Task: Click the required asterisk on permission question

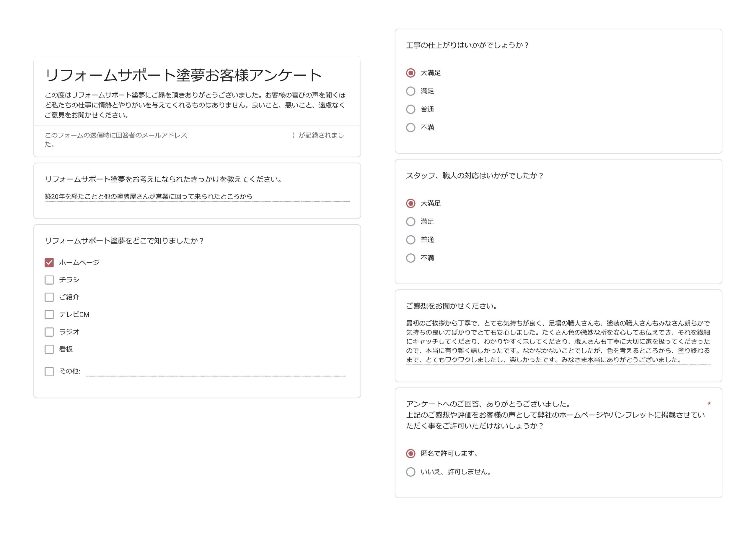Action: [x=709, y=404]
